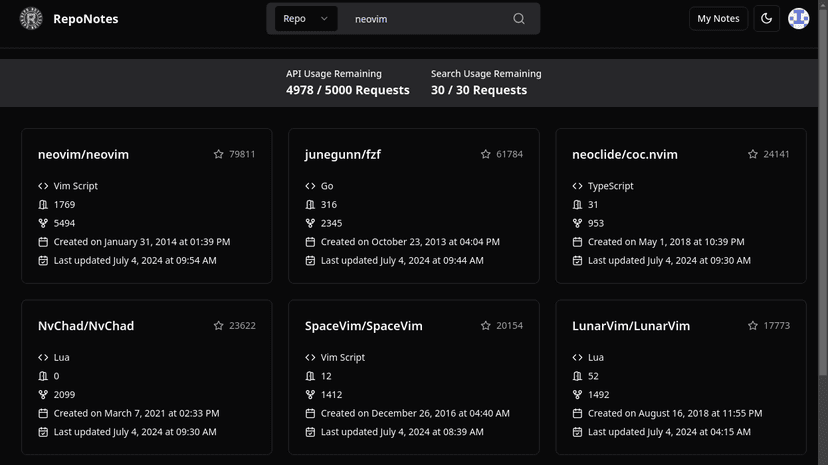Viewport: 828px width, 465px height.
Task: Toggle dark mode with moon icon
Action: [x=766, y=18]
